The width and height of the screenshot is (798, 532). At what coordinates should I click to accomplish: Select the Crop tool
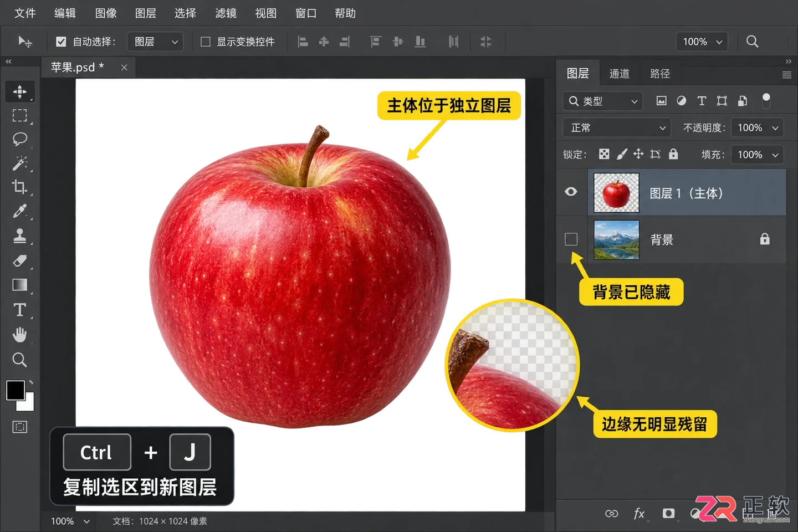(x=20, y=187)
